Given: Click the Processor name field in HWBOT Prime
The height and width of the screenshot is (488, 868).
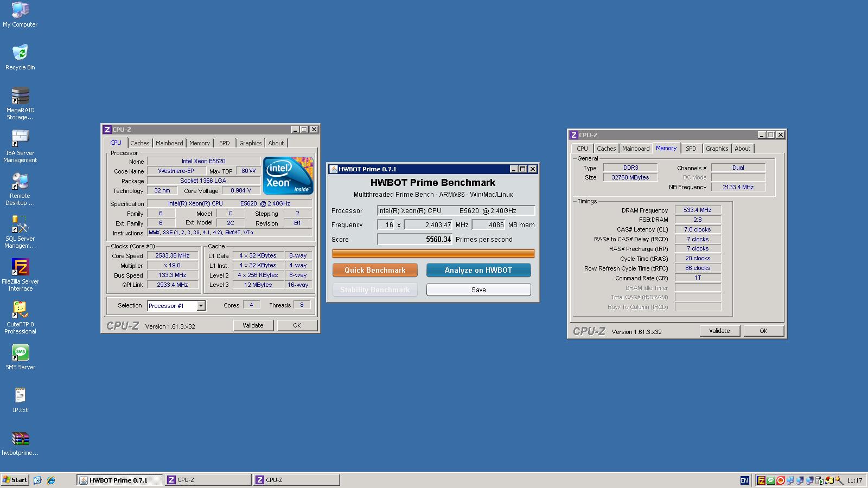Looking at the screenshot, I should [x=456, y=211].
